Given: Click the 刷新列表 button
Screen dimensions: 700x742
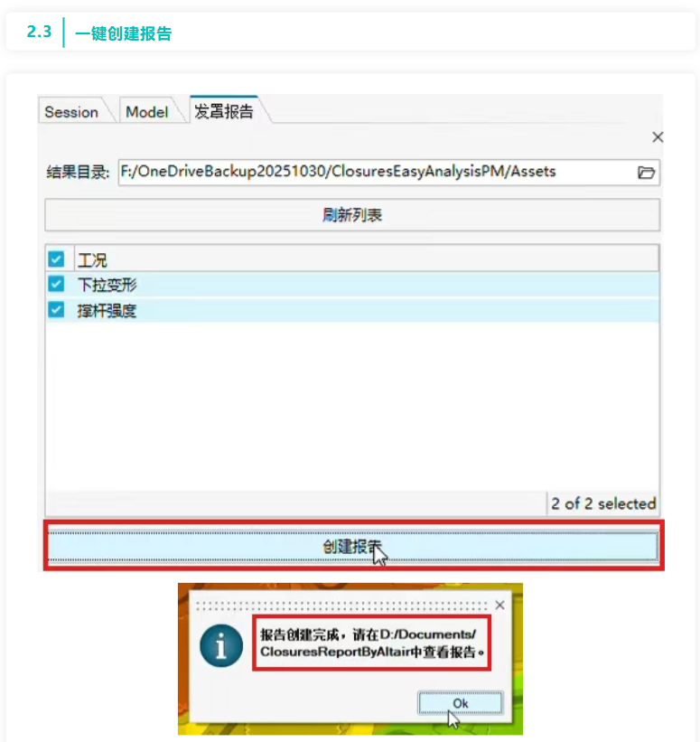Looking at the screenshot, I should coord(352,215).
